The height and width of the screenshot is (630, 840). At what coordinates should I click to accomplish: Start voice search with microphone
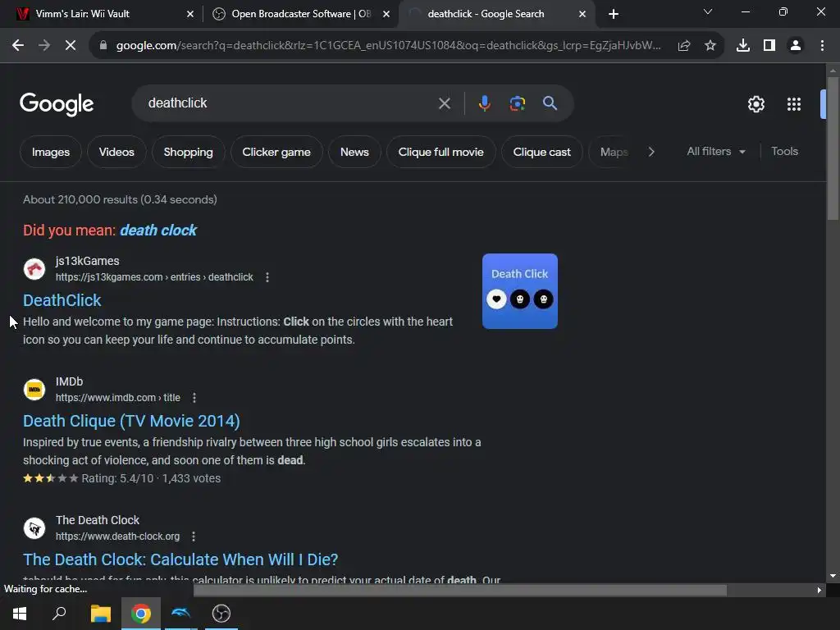pos(484,103)
